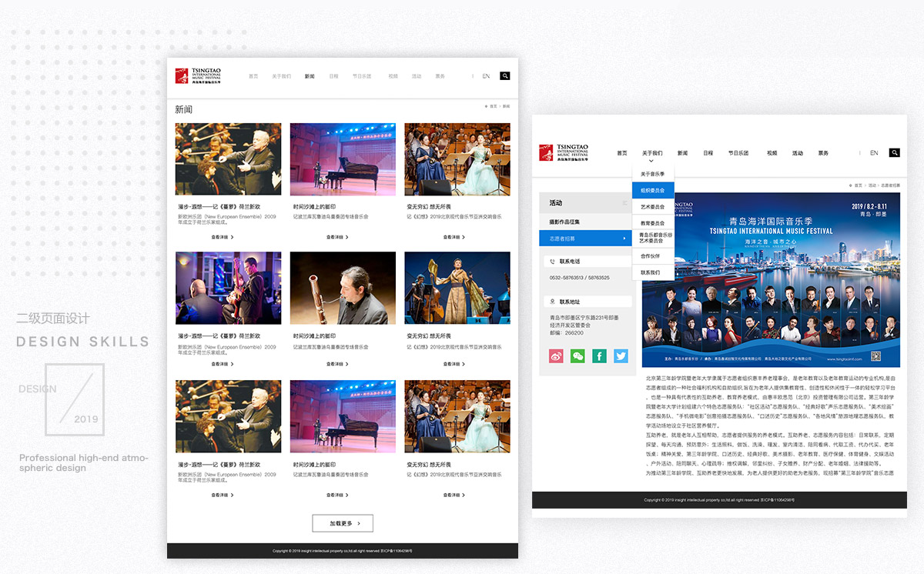924x574 pixels.
Task: Click the phone icon beside 联系电话
Action: (x=551, y=262)
